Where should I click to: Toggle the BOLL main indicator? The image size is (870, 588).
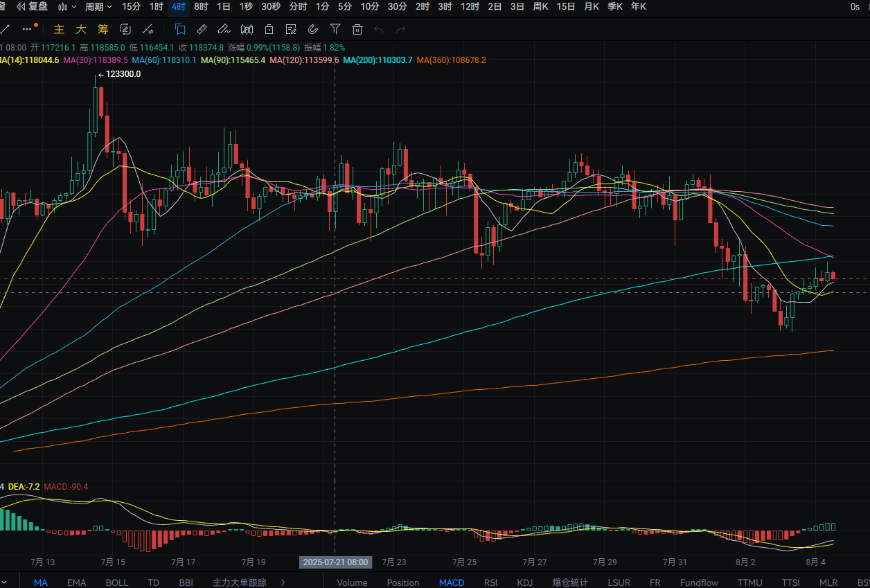(117, 582)
